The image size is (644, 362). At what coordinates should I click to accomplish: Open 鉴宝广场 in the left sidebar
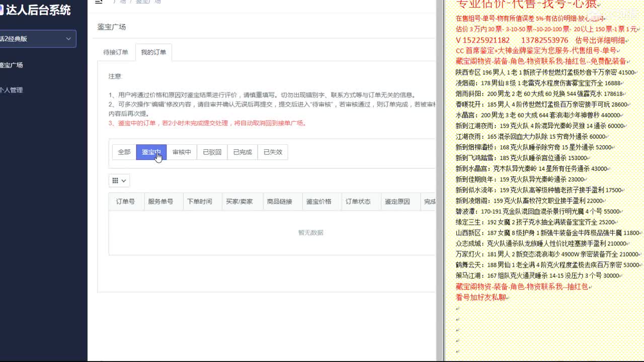pos(11,65)
